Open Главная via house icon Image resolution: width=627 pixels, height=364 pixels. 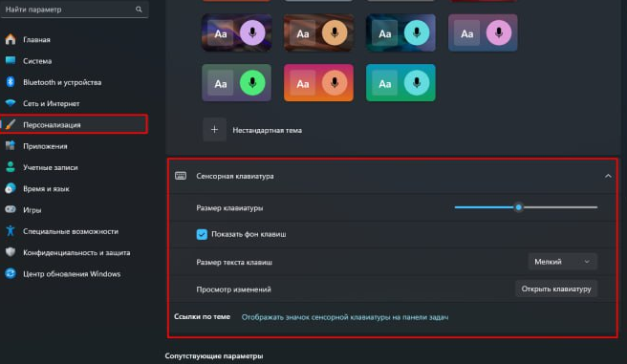pyautogui.click(x=11, y=39)
